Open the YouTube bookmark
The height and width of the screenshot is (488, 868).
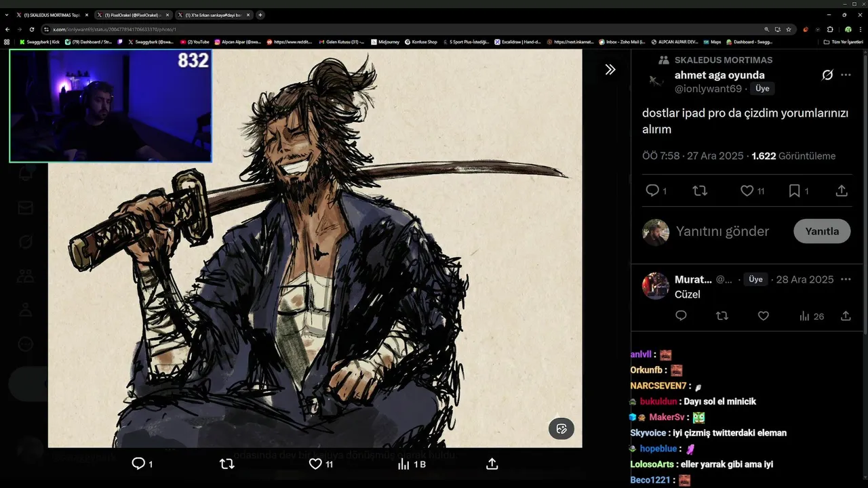195,42
